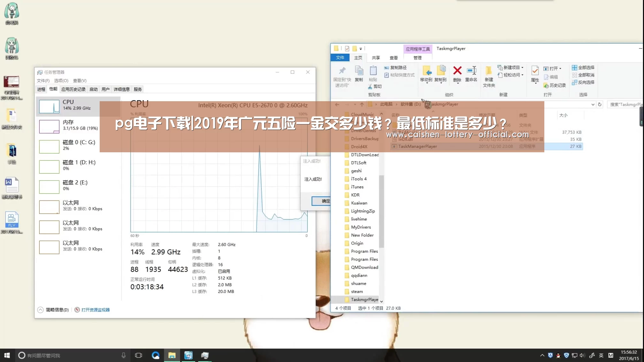Open File Explorer from the taskbar
Viewport: 644px width, 362px height.
(x=172, y=355)
